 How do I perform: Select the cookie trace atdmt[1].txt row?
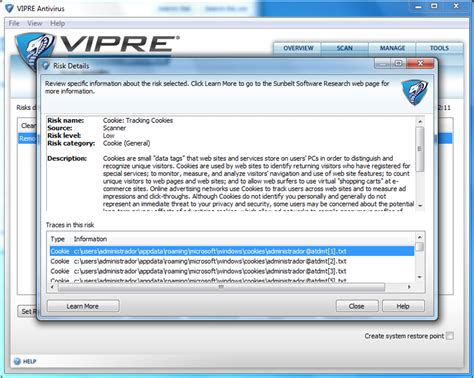[232, 251]
